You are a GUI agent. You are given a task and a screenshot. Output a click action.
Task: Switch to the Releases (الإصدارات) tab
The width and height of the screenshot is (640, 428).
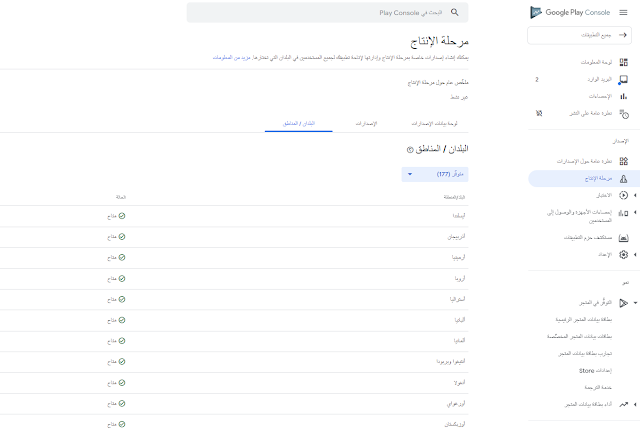(x=366, y=124)
